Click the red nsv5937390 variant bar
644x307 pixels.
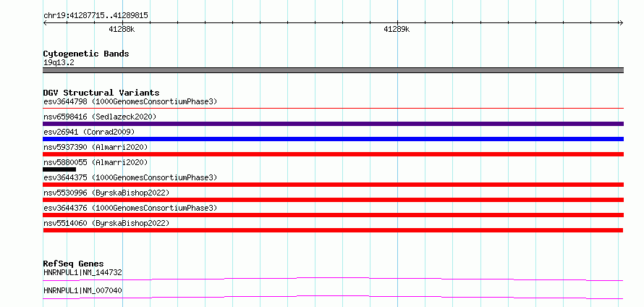pyautogui.click(x=333, y=154)
